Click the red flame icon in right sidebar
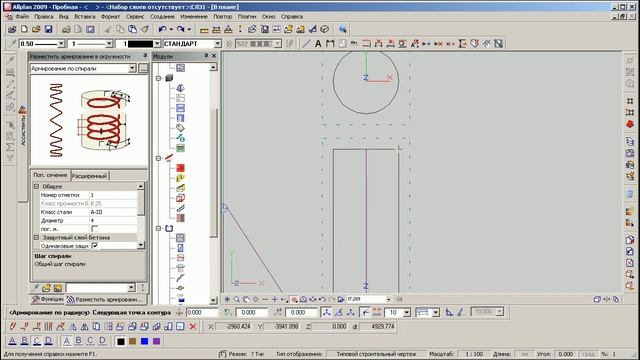 click(630, 124)
